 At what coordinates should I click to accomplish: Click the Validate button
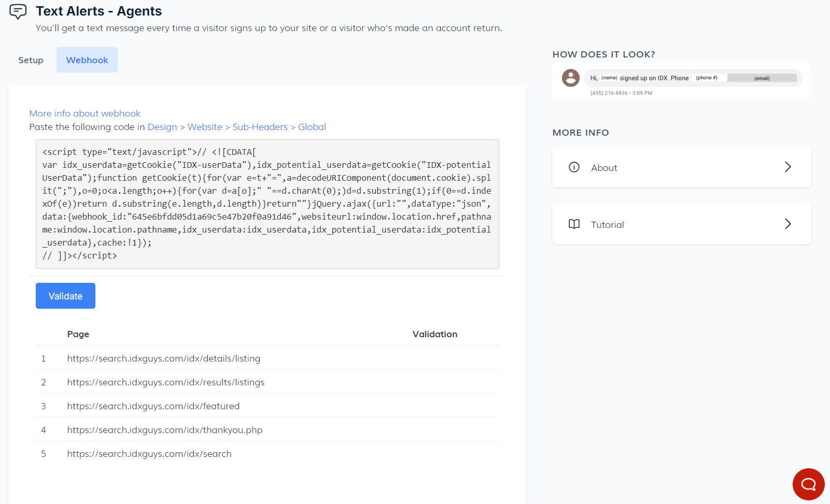pos(65,296)
